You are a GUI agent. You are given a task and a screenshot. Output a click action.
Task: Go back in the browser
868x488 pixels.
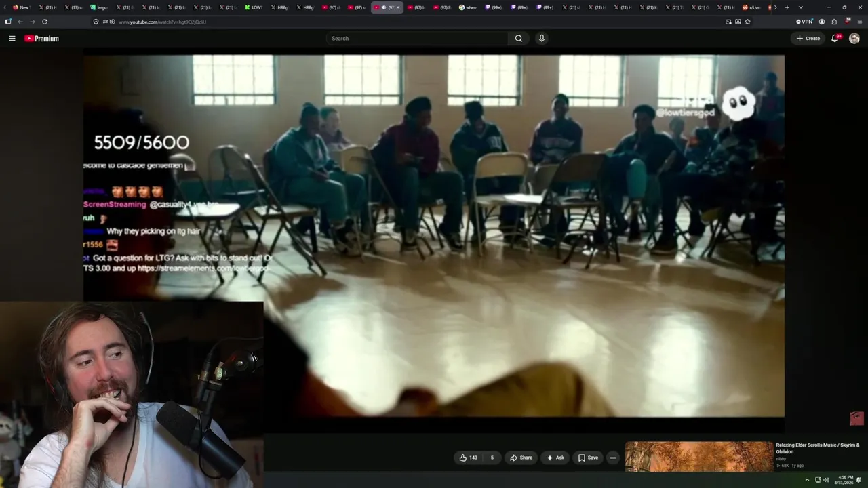tap(20, 22)
